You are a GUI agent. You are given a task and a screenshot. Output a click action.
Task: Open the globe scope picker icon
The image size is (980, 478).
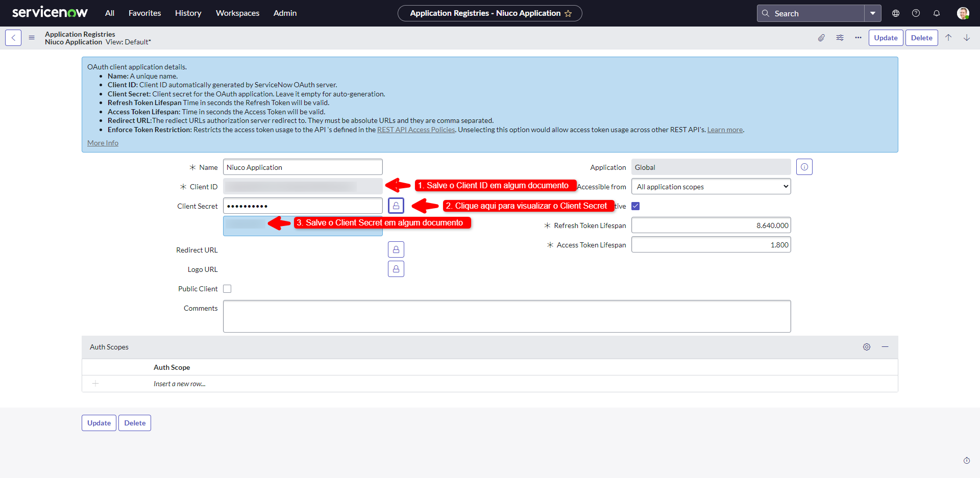[x=896, y=13]
